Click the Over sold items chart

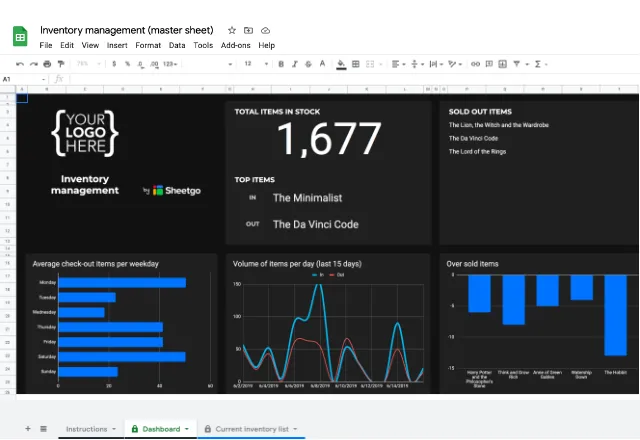539,323
